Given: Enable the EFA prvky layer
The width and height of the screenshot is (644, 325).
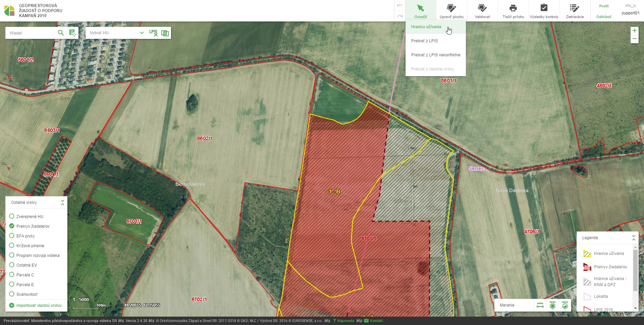Looking at the screenshot, I should pyautogui.click(x=12, y=236).
